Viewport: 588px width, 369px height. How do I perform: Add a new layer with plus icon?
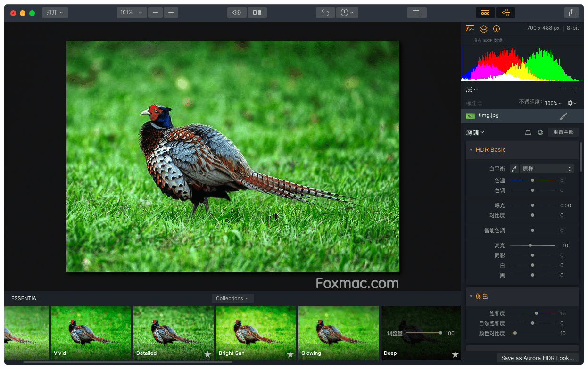(575, 89)
